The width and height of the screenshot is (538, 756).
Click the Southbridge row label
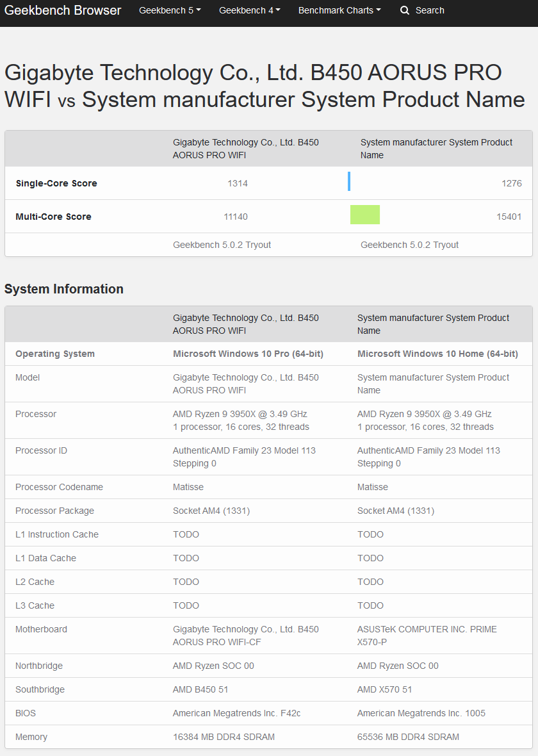click(x=40, y=689)
